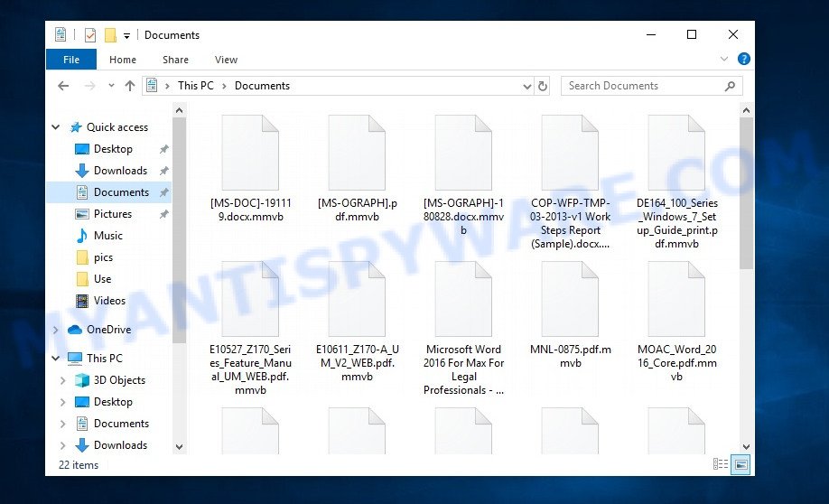Select This PC in the sidebar
The height and width of the screenshot is (504, 829).
tap(104, 358)
